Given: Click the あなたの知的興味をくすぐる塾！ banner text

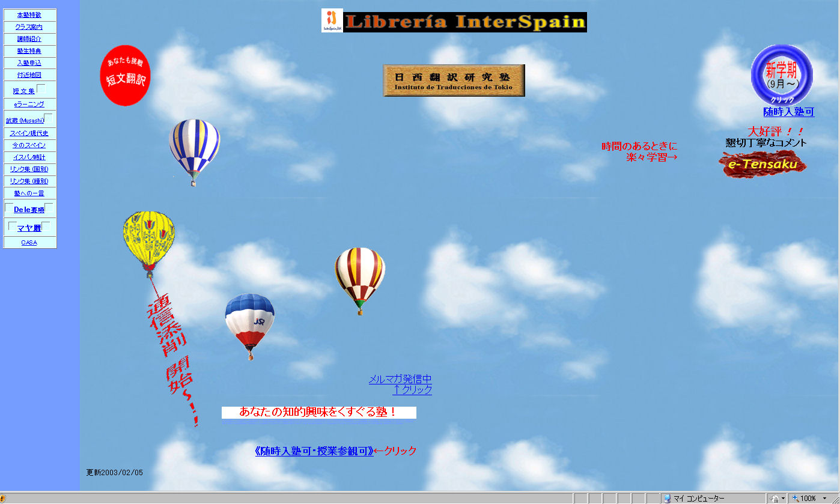Looking at the screenshot, I should (x=318, y=412).
